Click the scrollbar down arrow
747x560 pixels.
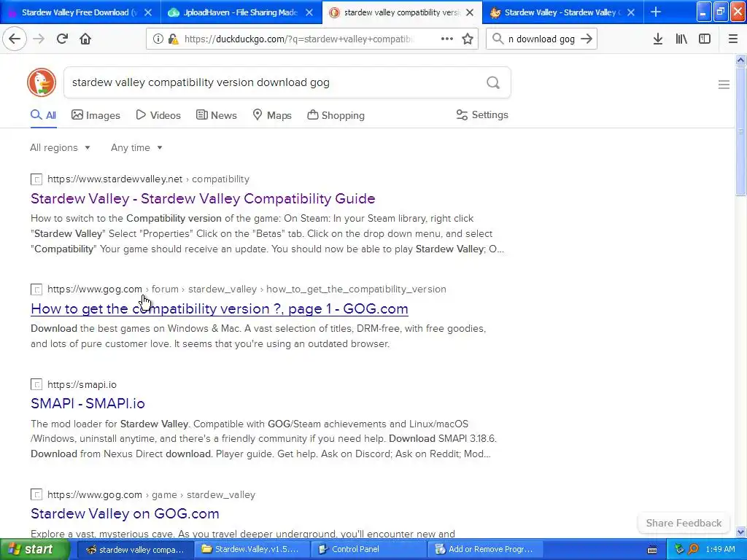740,532
